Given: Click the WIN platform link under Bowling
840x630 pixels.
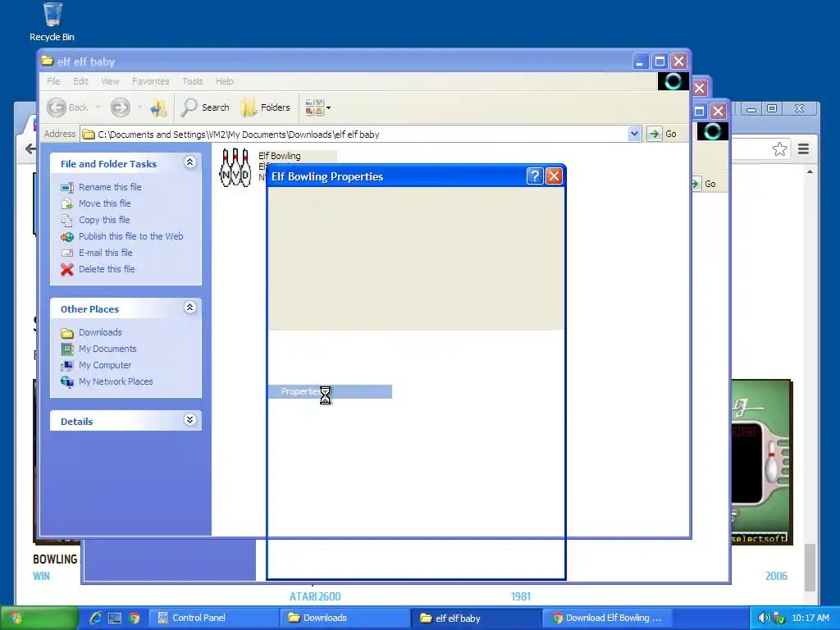Looking at the screenshot, I should [x=41, y=576].
